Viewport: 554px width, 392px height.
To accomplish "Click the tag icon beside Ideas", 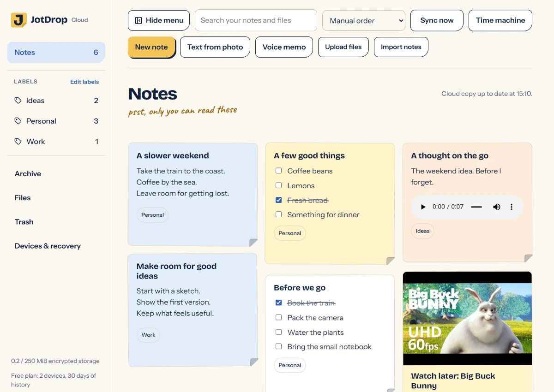I will coord(18,101).
